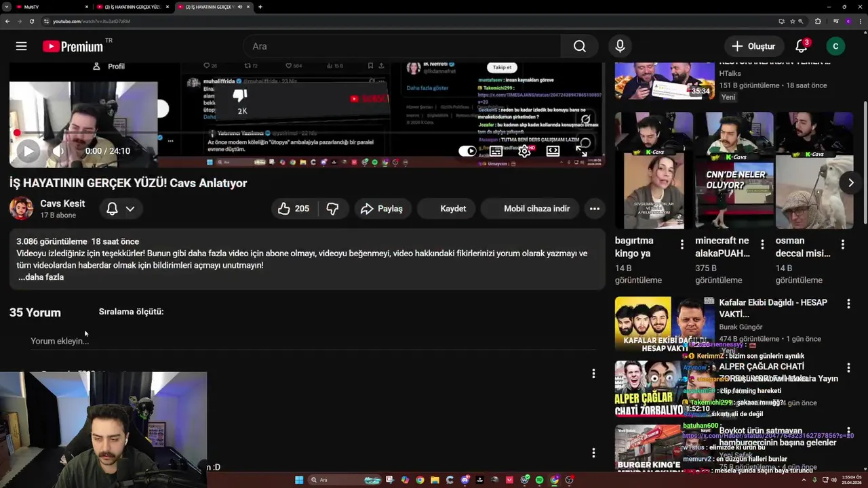
Task: Open tab search dropdown arrow
Action: click(6, 7)
